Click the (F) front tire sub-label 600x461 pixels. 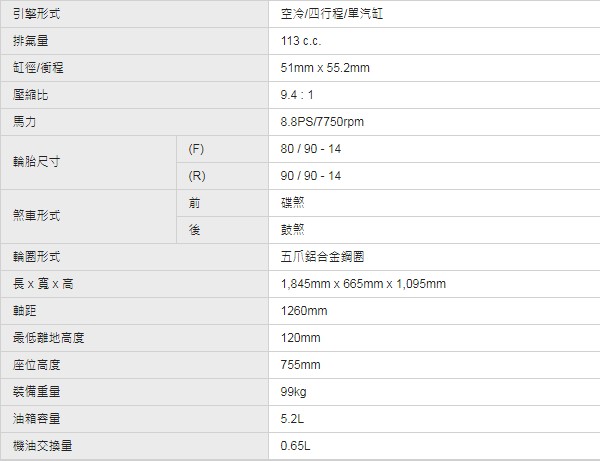pos(196,149)
